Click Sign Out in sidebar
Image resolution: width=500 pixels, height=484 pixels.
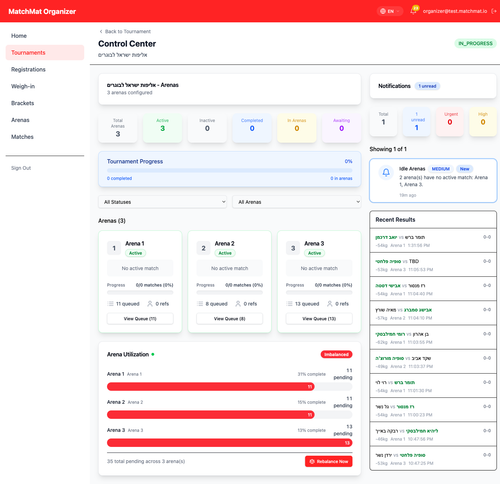pyautogui.click(x=21, y=168)
